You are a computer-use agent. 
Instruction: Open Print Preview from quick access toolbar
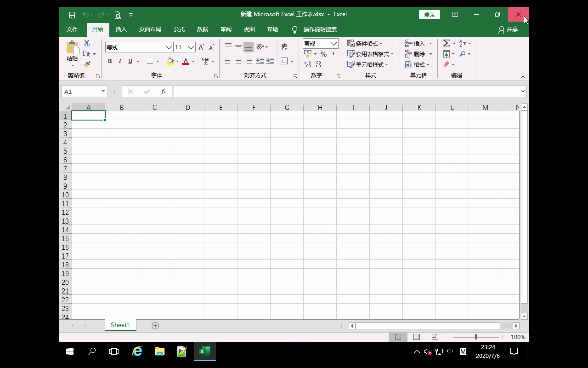(x=118, y=15)
